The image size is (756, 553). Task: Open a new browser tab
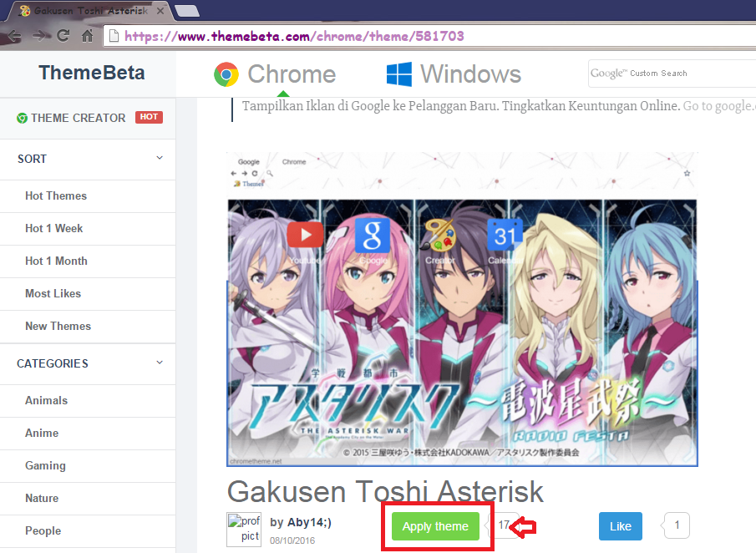187,10
